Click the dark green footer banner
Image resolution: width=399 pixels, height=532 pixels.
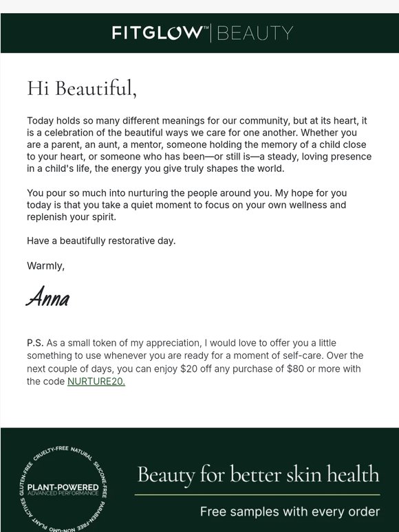(x=199, y=480)
